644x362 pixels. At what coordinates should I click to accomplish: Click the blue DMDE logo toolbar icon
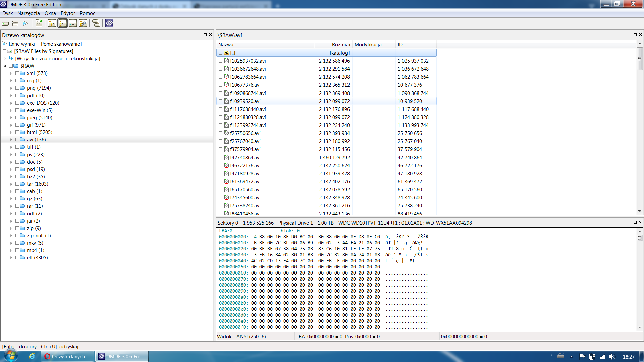coord(109,23)
